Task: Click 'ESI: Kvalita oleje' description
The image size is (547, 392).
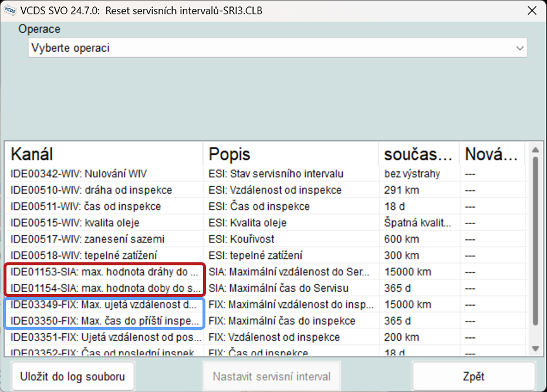Action: click(x=247, y=223)
